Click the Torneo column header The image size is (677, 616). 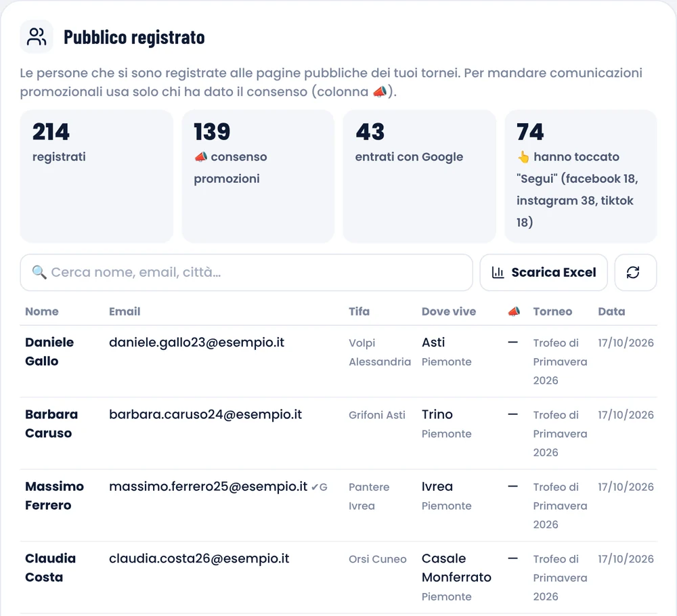[552, 311]
